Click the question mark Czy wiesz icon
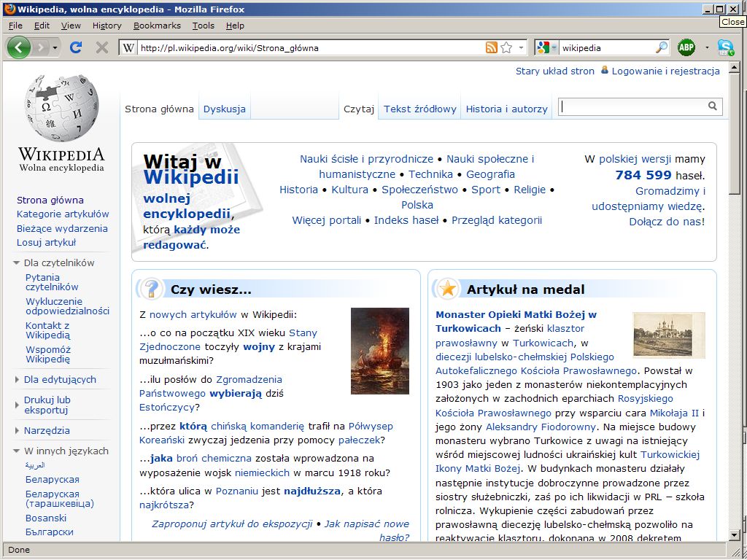Image resolution: width=747 pixels, height=560 pixels. pos(152,289)
